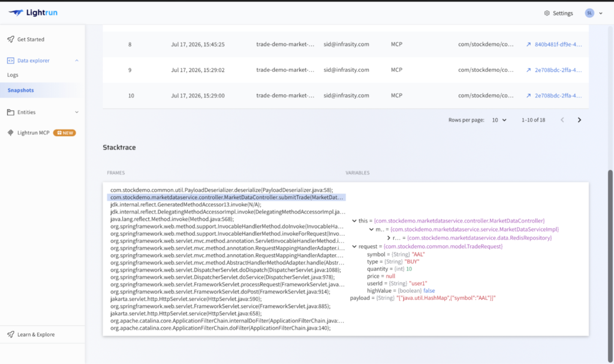Click the Get Started rocket icon
Screen dimensions: 614x364
click(11, 39)
